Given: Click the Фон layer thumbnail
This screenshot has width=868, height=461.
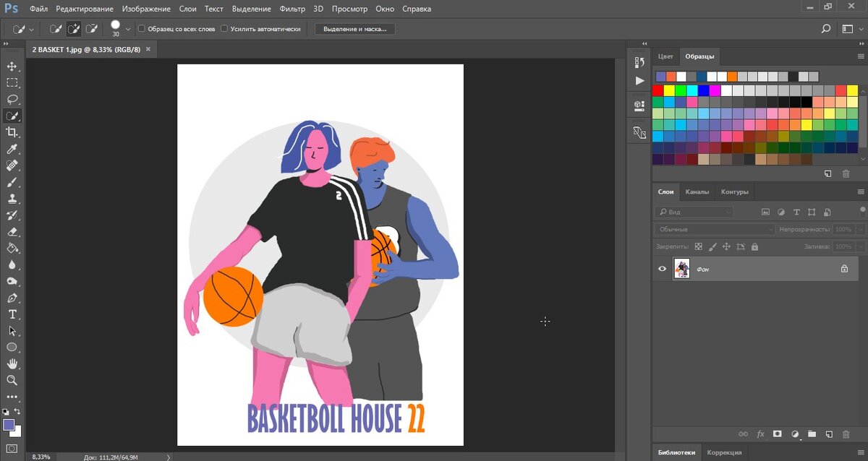Looking at the screenshot, I should 681,269.
